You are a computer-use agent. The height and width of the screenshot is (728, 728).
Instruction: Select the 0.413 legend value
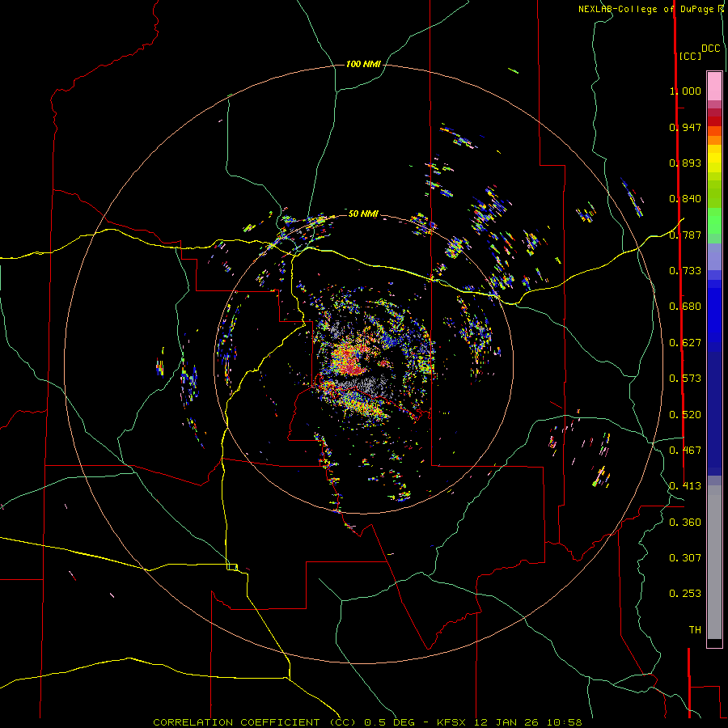point(685,486)
